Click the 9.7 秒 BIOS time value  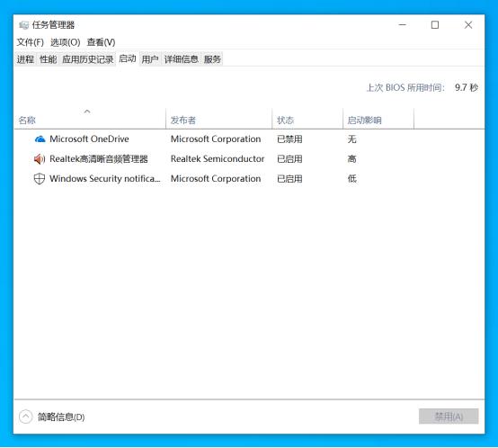pos(467,87)
